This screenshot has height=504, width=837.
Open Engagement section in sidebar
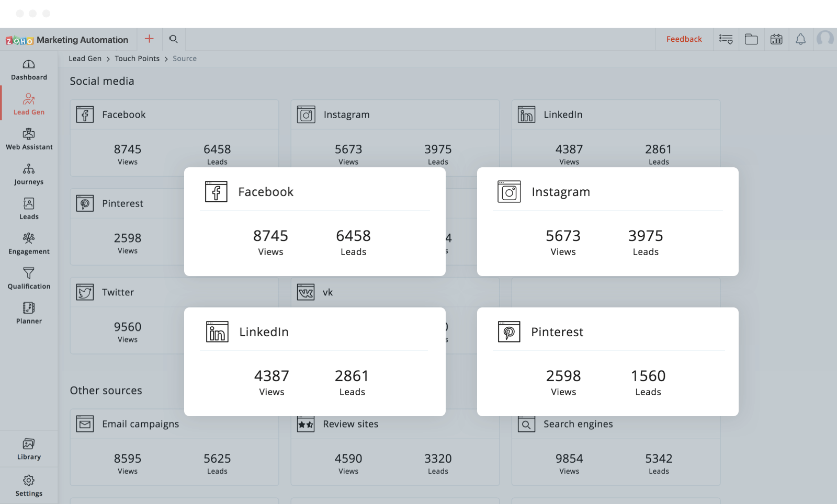[29, 244]
